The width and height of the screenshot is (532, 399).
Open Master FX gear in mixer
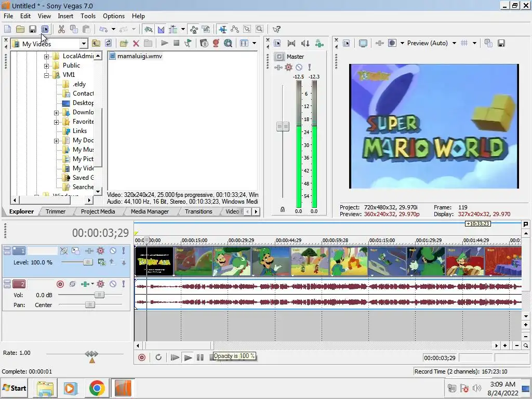[x=288, y=67]
